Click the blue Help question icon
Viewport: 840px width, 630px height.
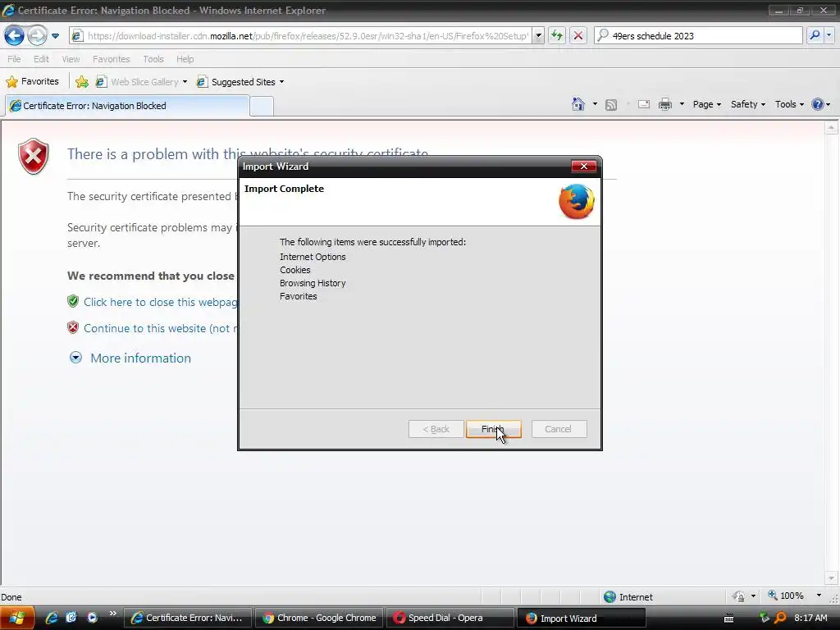tap(818, 104)
